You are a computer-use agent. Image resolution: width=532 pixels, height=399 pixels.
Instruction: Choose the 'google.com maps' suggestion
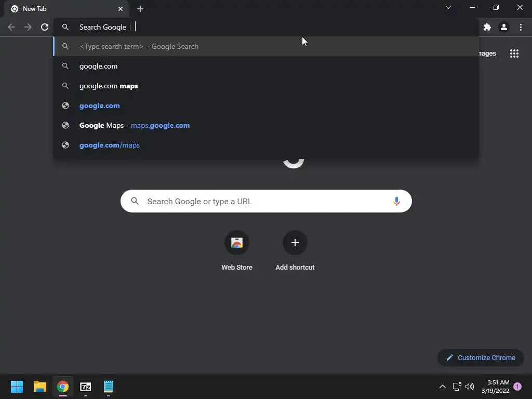(x=267, y=86)
